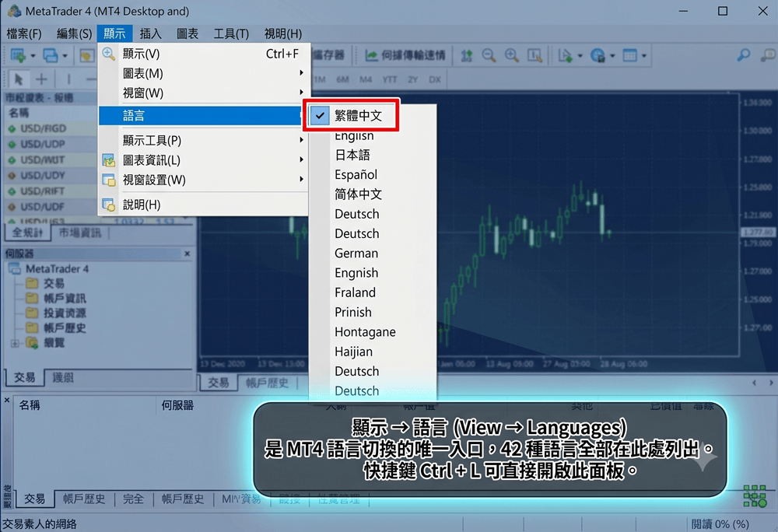Viewport: 778px width, 532px height.
Task: Choose 說明(H) in the dropdown menu
Action: point(205,205)
